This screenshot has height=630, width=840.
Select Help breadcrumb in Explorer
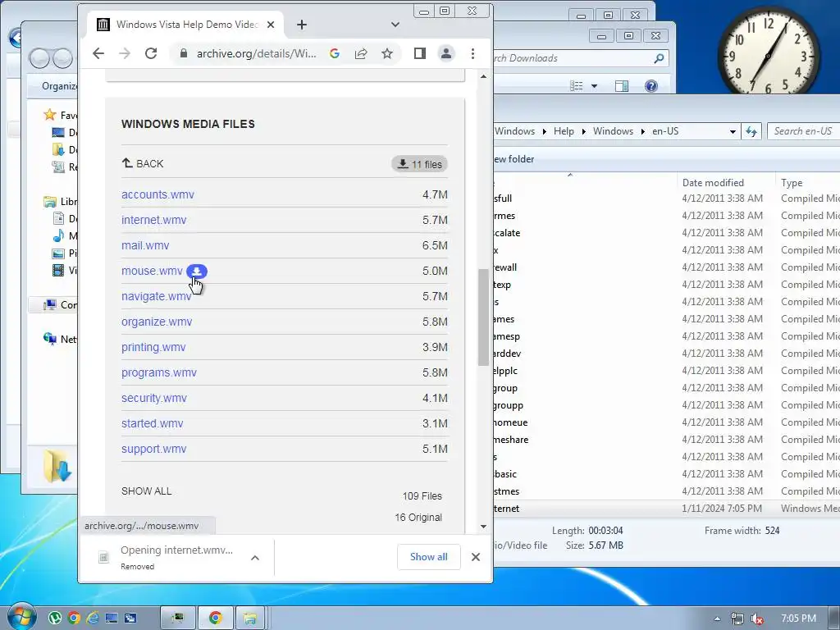pyautogui.click(x=564, y=131)
